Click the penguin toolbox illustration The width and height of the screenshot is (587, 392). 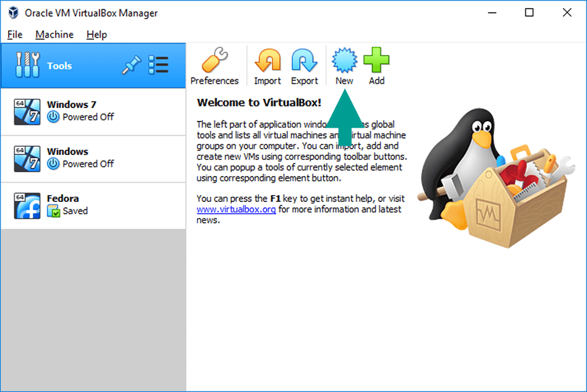click(496, 178)
